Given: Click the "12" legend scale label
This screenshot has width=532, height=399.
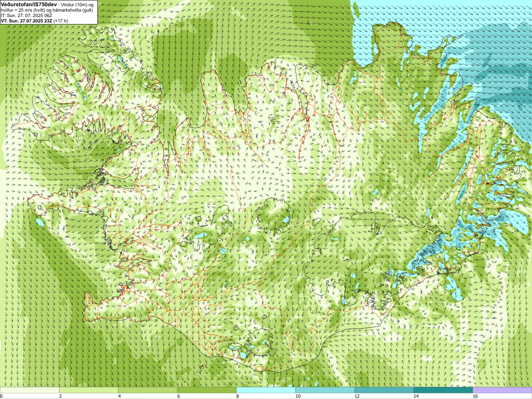Looking at the screenshot, I should [357, 396].
